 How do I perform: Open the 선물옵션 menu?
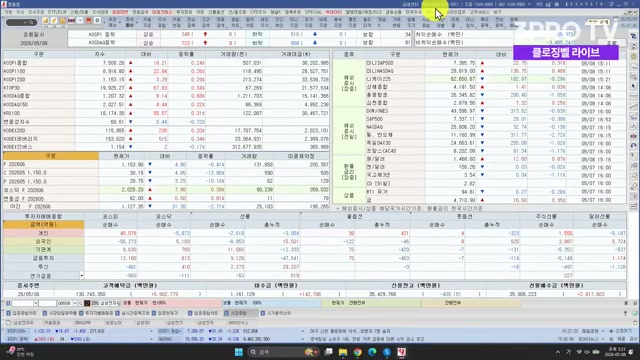point(216,12)
